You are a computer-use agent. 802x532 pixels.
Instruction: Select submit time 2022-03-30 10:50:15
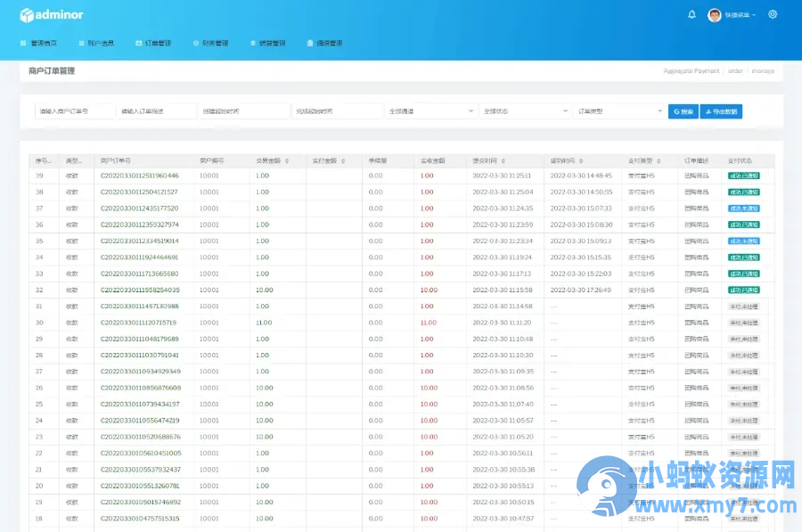click(x=503, y=502)
